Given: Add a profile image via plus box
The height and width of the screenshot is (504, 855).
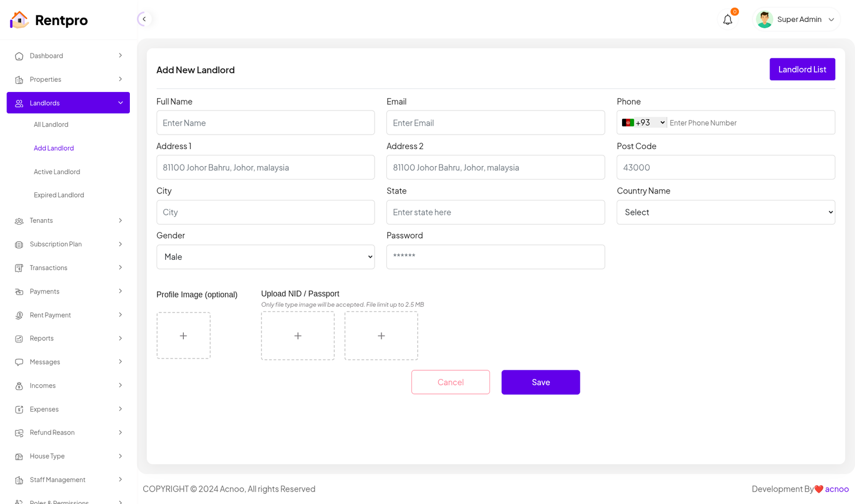Looking at the screenshot, I should [x=183, y=336].
